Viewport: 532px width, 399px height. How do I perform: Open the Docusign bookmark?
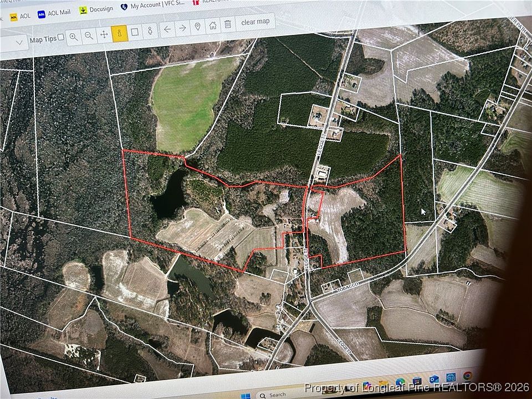pos(96,10)
